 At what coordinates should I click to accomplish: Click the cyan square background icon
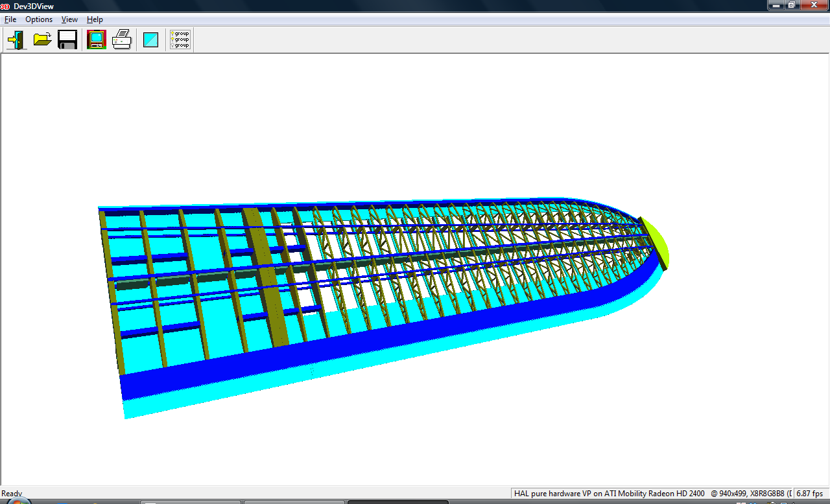(151, 40)
